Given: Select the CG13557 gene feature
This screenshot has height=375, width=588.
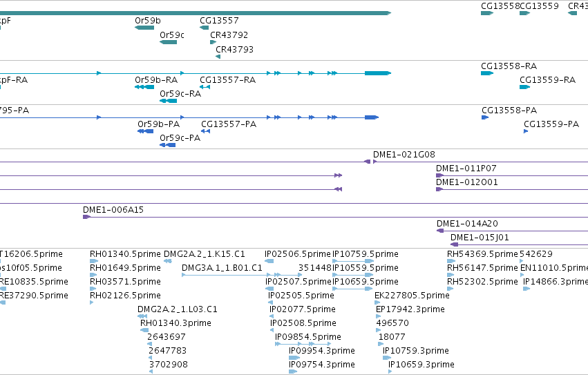Looking at the screenshot, I should coord(205,28).
